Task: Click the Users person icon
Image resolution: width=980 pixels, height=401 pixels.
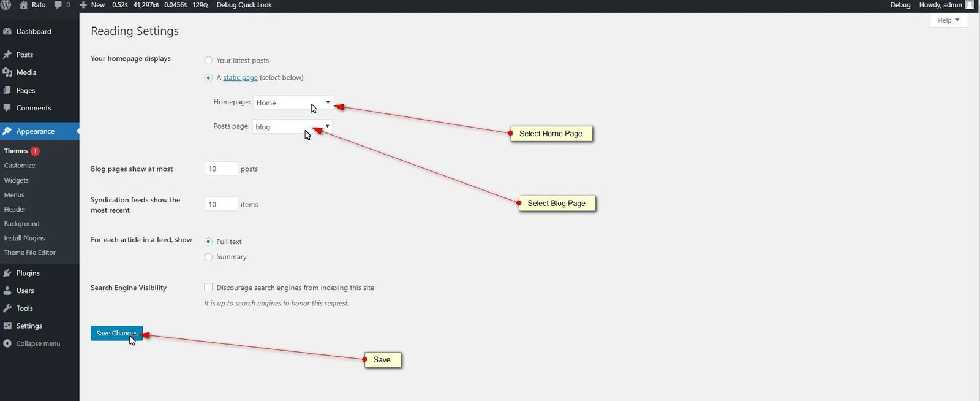Action: (x=7, y=291)
